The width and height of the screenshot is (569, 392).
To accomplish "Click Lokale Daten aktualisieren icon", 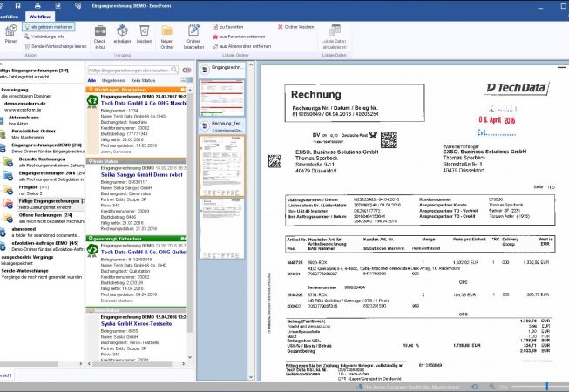I will pyautogui.click(x=334, y=35).
